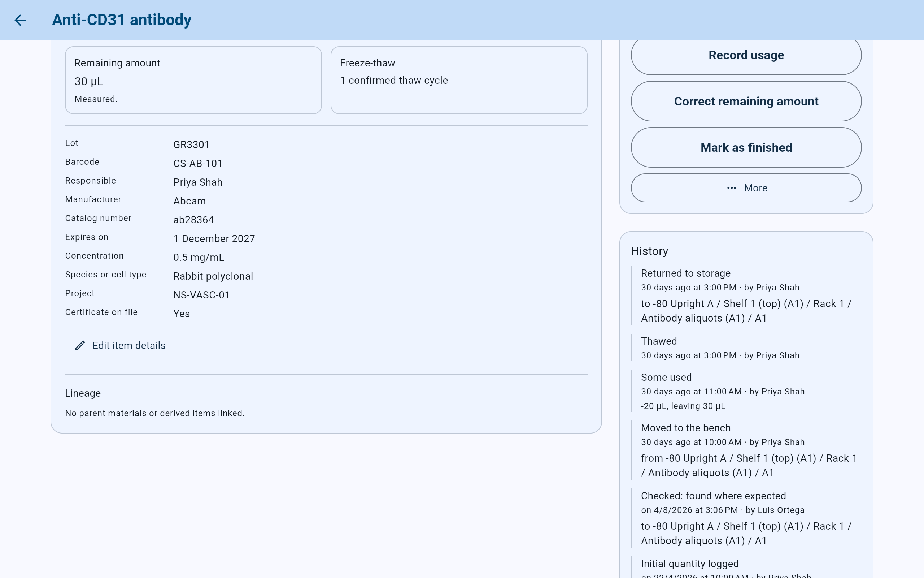Select the barcode CS-AB-101
Screen dimensions: 924x578
pos(198,164)
